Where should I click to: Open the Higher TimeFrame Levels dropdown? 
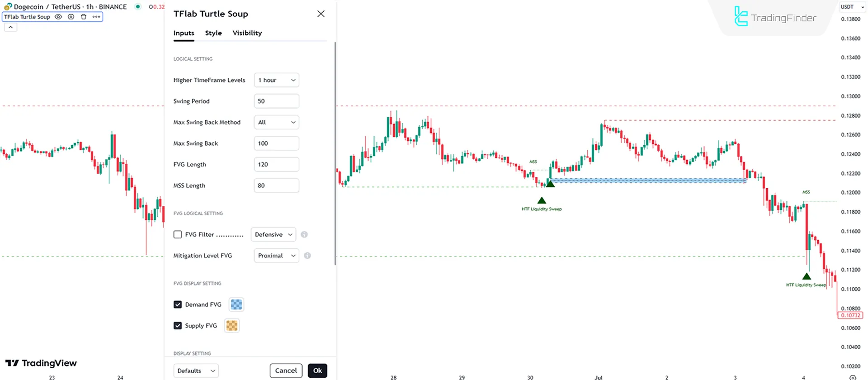(276, 80)
